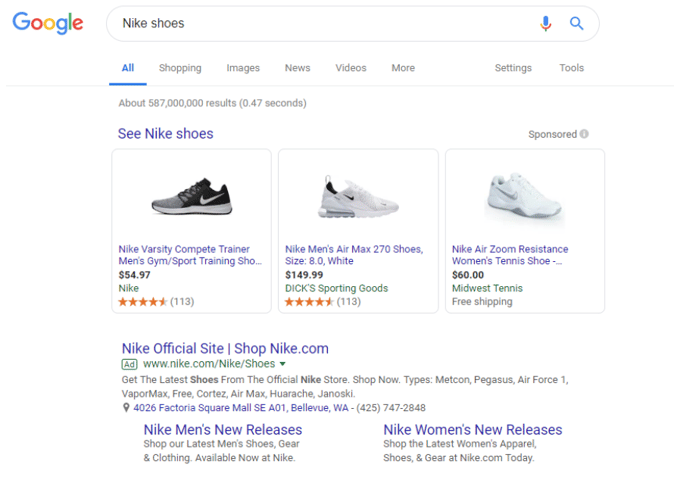This screenshot has width=680, height=480.
Task: Click the Ad badge next to nike.com URL
Action: pos(129,364)
